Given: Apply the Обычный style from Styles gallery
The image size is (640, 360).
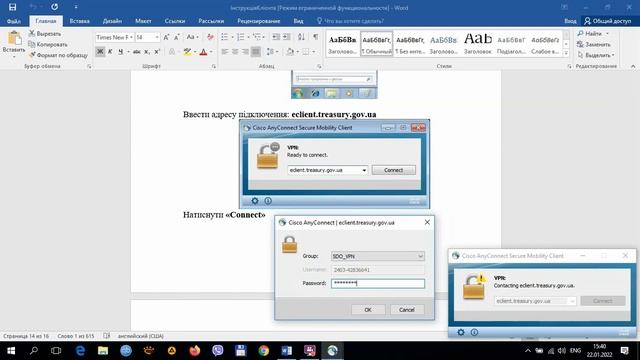Looking at the screenshot, I should [376, 44].
